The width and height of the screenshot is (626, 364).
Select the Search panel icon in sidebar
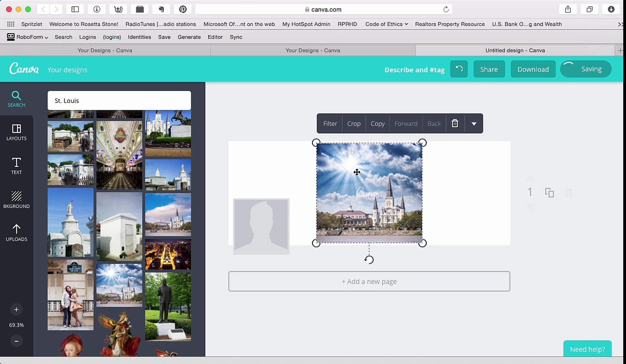16,98
